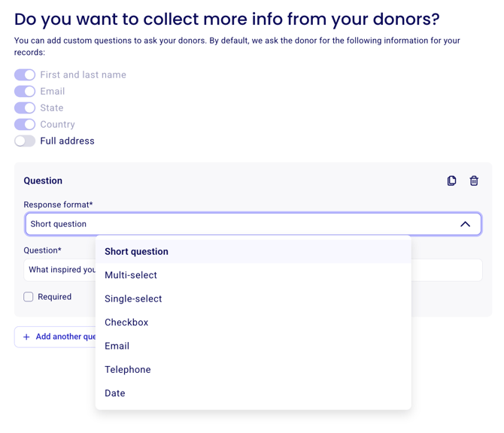Toggle the State switch

25,107
